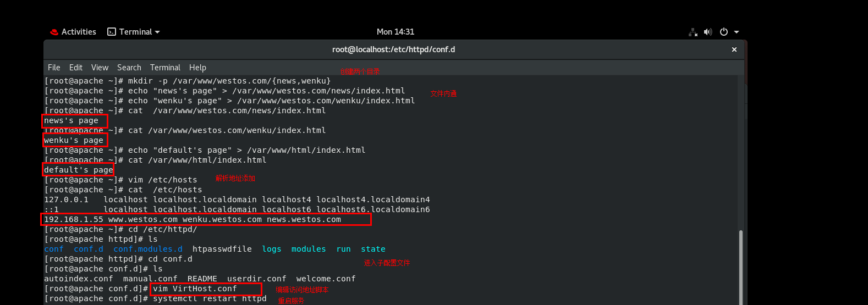Screen dimensions: 868x305
Task: Click the ::1 localhost6 hosts line
Action: pyautogui.click(x=237, y=209)
